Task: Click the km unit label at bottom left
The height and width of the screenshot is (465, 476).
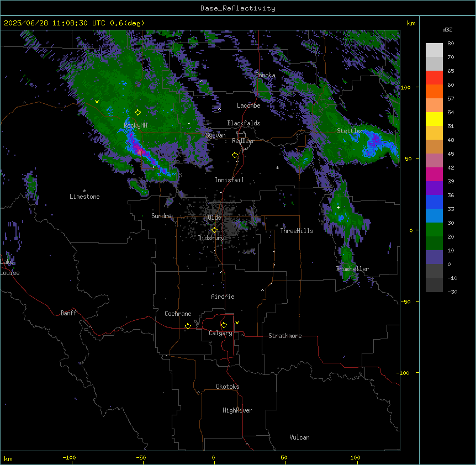Action: 8,458
